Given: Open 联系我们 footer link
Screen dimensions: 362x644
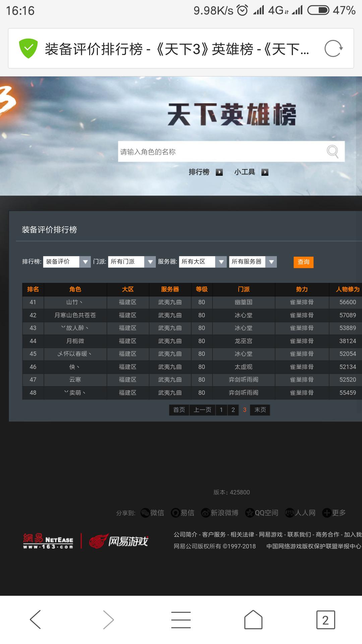Looking at the screenshot, I should click(299, 534).
